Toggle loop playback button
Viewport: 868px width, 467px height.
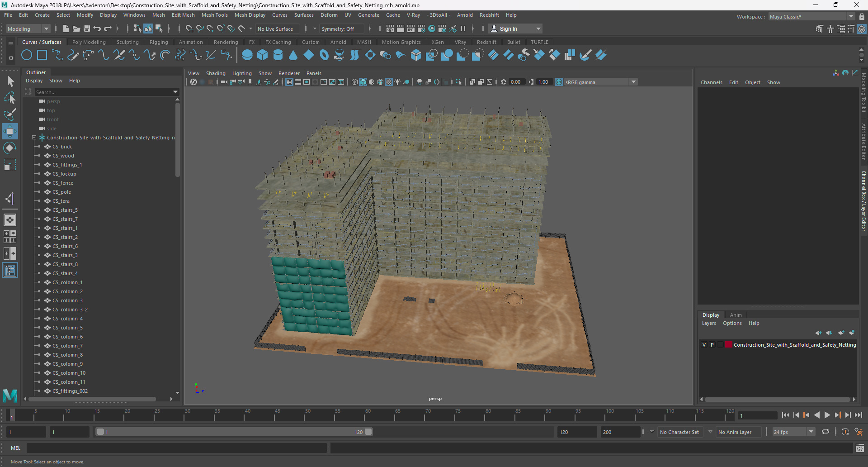click(x=826, y=432)
